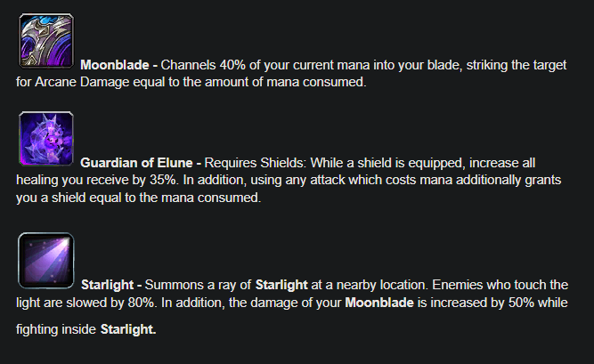Image resolution: width=594 pixels, height=364 pixels.
Task: Click the bold "Moonblade -" title
Action: pyautogui.click(x=118, y=65)
